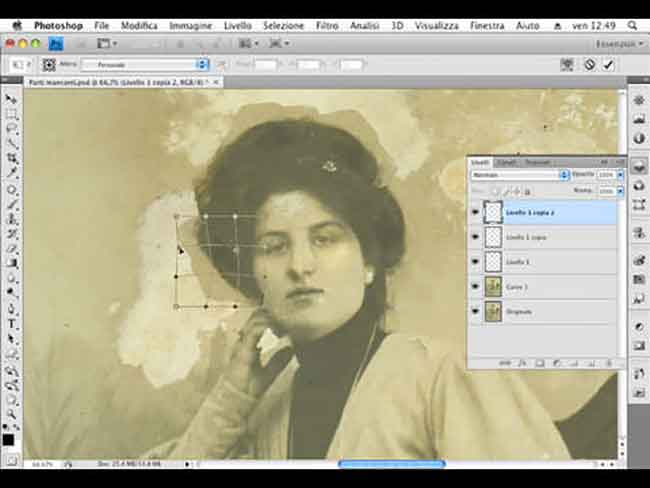Open the Arrange Documents dropdown
Viewport: 650px width, 488px height.
click(x=249, y=43)
